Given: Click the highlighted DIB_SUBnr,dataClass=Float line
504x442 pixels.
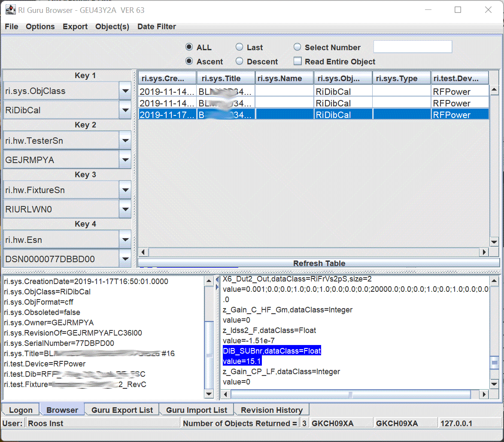Looking at the screenshot, I should pos(272,351).
